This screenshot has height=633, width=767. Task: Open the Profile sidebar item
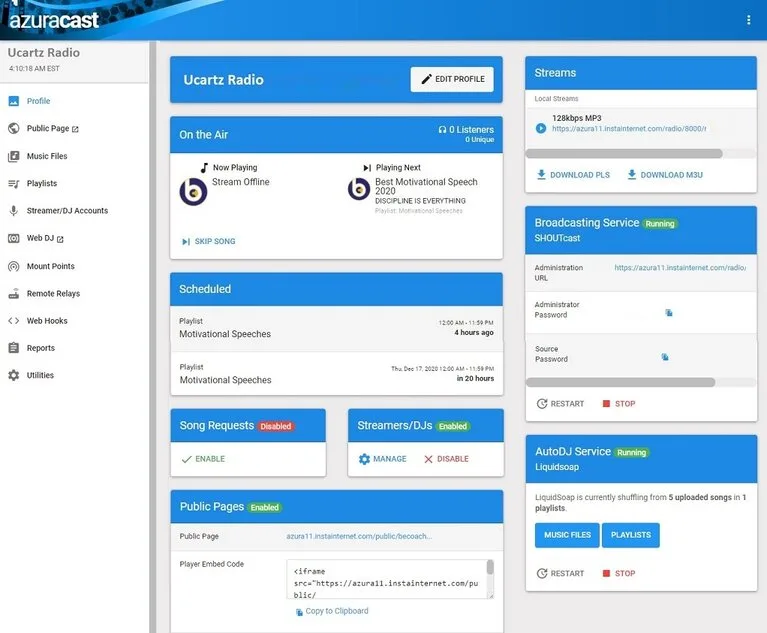pyautogui.click(x=38, y=101)
